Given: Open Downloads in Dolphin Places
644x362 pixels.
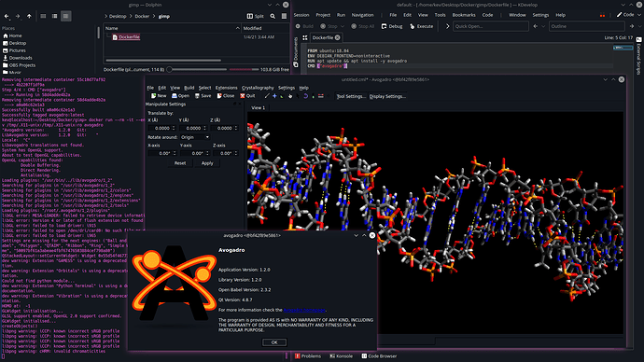Looking at the screenshot, I should click(x=17, y=58).
